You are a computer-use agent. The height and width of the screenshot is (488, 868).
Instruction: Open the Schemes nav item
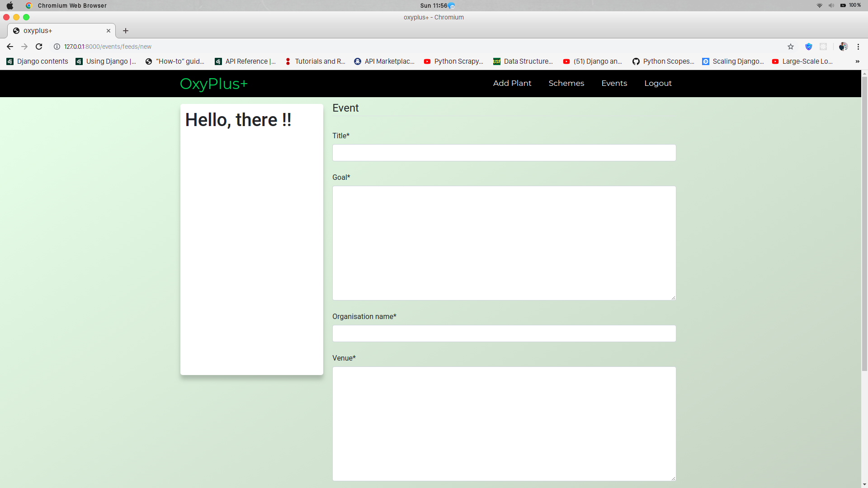[x=566, y=83]
